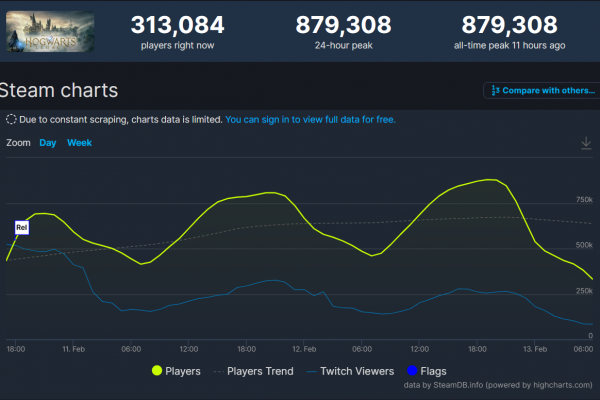This screenshot has width=600, height=400.
Task: Toggle the Flags legend series
Action: [427, 371]
